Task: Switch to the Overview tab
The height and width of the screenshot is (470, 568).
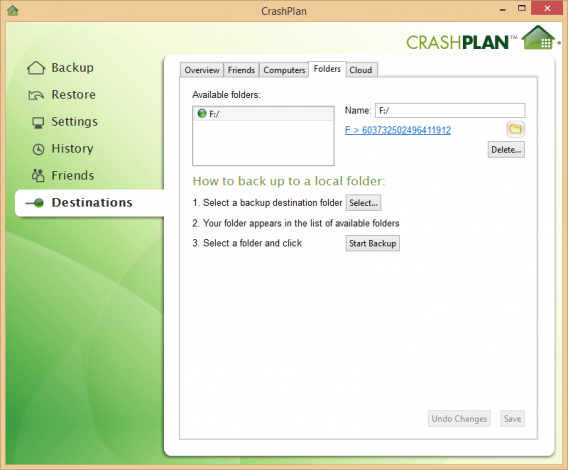Action: (202, 70)
